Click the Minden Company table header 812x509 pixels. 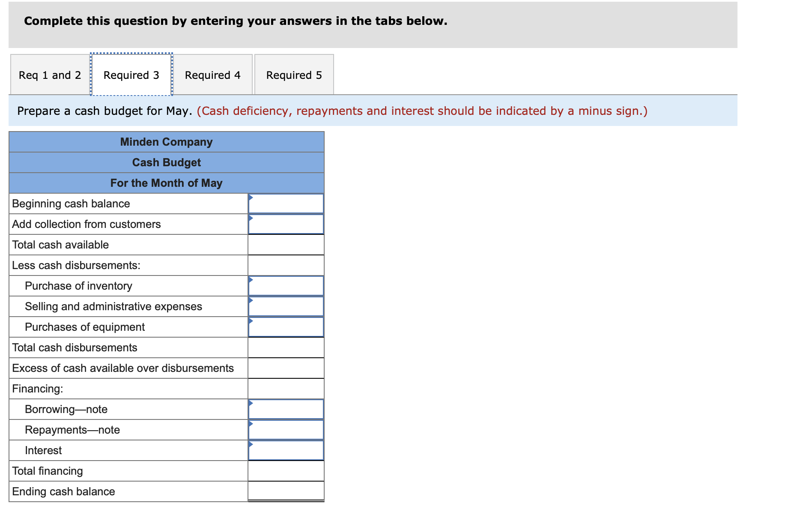[x=166, y=142]
